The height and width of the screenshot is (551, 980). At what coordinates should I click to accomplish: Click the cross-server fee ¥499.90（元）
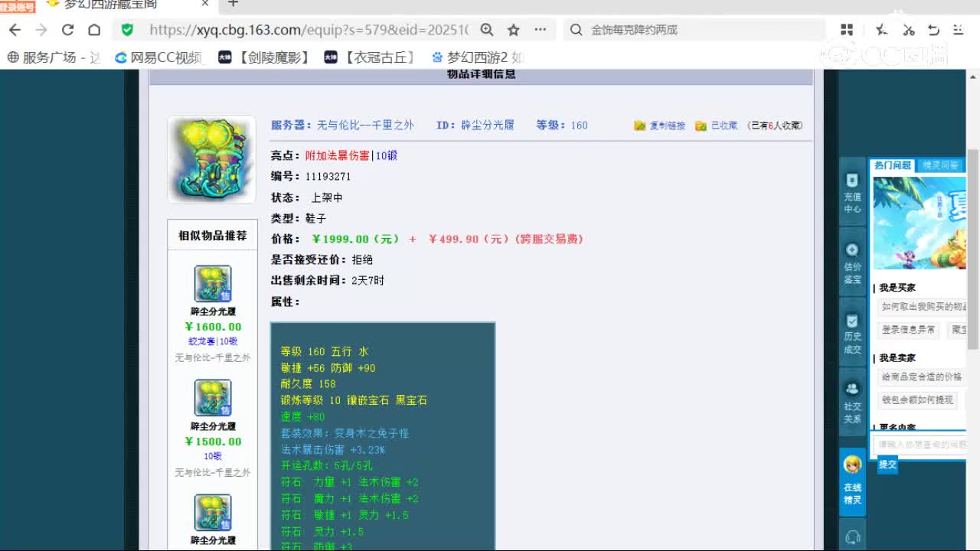pos(469,239)
